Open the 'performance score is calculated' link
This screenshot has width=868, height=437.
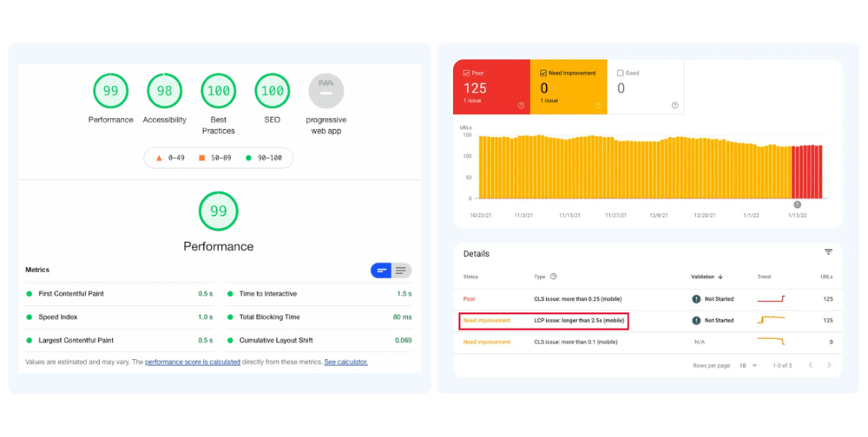(193, 362)
